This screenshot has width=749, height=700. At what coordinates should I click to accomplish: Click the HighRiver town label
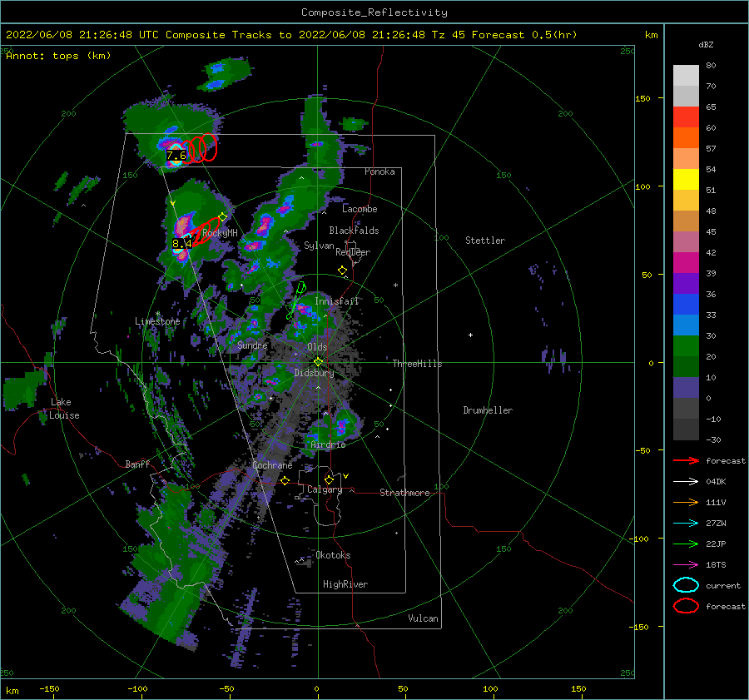[x=345, y=585]
